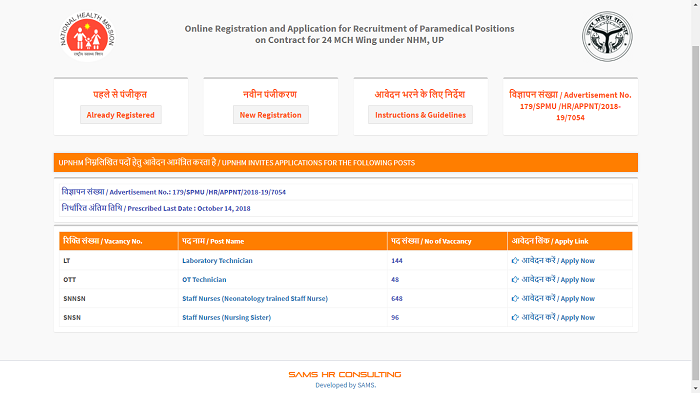Screen dimensions: 700x393
Task: Click the SAMS HR CONSULTING footer logo
Action: pos(345,374)
